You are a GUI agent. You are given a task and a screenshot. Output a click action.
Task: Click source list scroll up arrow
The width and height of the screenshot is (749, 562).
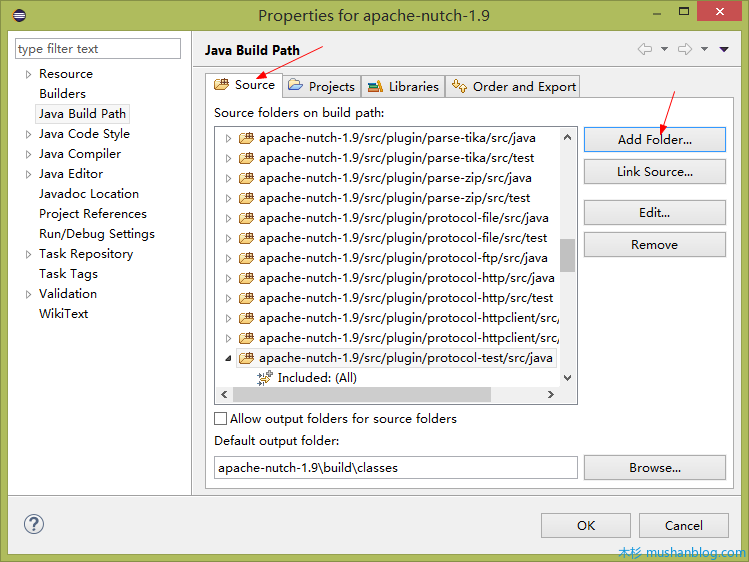pyautogui.click(x=567, y=138)
